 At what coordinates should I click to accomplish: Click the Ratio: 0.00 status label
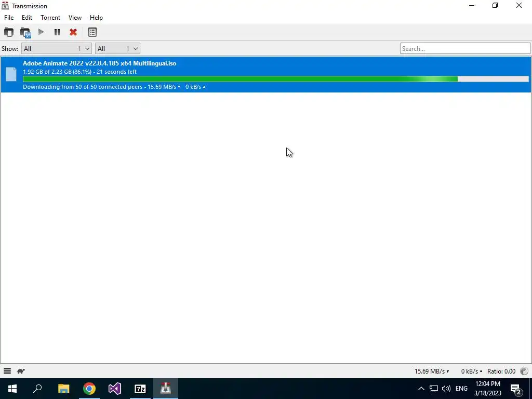click(501, 371)
